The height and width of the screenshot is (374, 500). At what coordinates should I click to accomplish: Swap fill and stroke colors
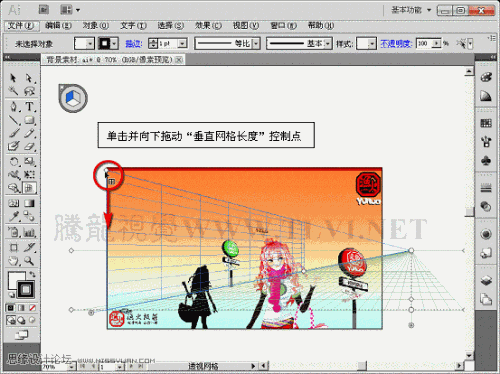pos(32,274)
